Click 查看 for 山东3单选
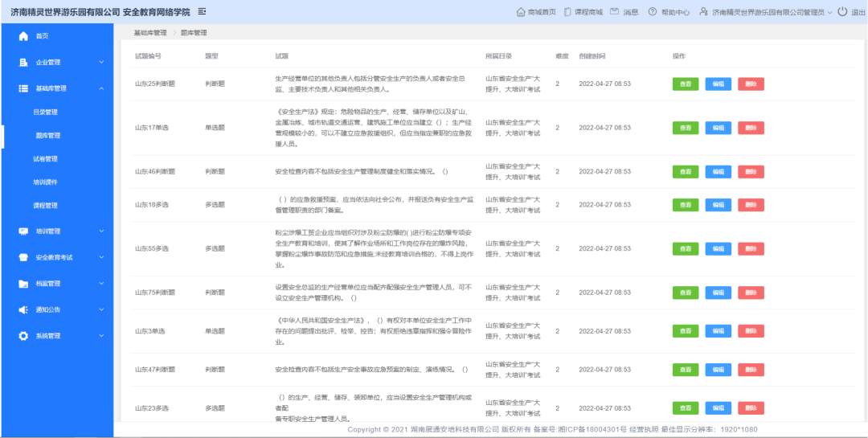The height and width of the screenshot is (438, 868). click(686, 331)
